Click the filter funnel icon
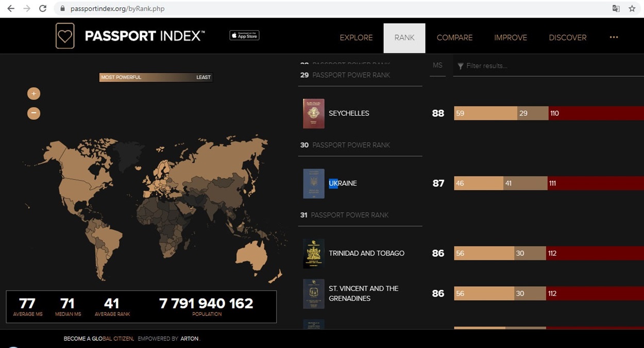The image size is (644, 348). pyautogui.click(x=461, y=66)
